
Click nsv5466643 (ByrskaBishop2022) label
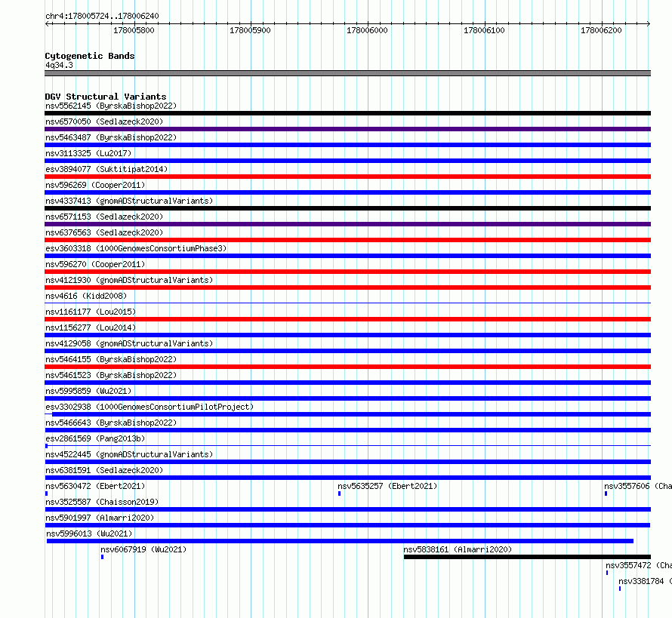pyautogui.click(x=111, y=423)
